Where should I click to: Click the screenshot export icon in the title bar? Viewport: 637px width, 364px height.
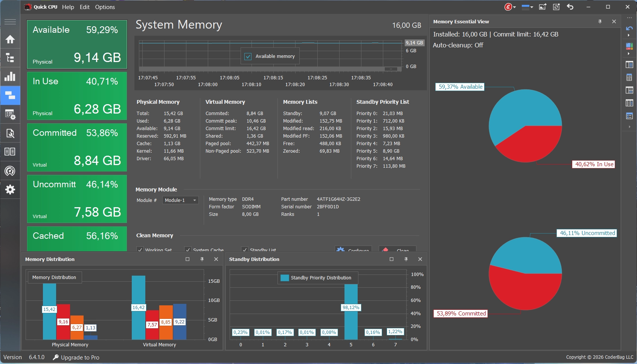[x=543, y=7]
